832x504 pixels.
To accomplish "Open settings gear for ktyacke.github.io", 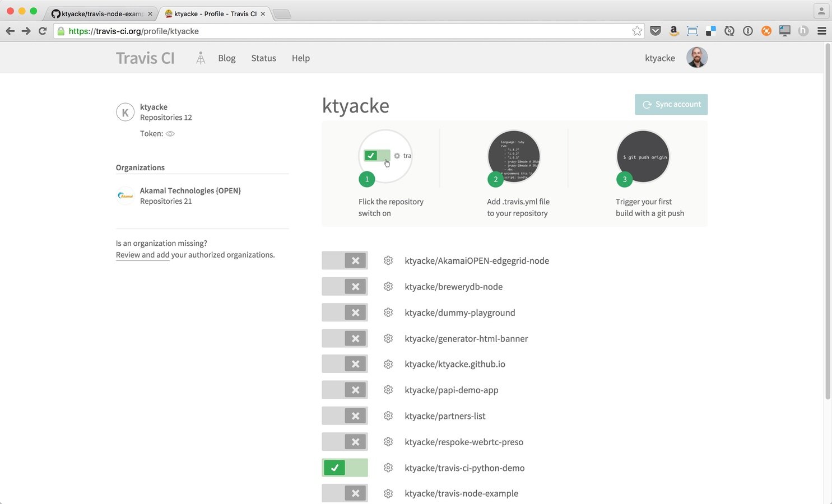I will pos(388,364).
